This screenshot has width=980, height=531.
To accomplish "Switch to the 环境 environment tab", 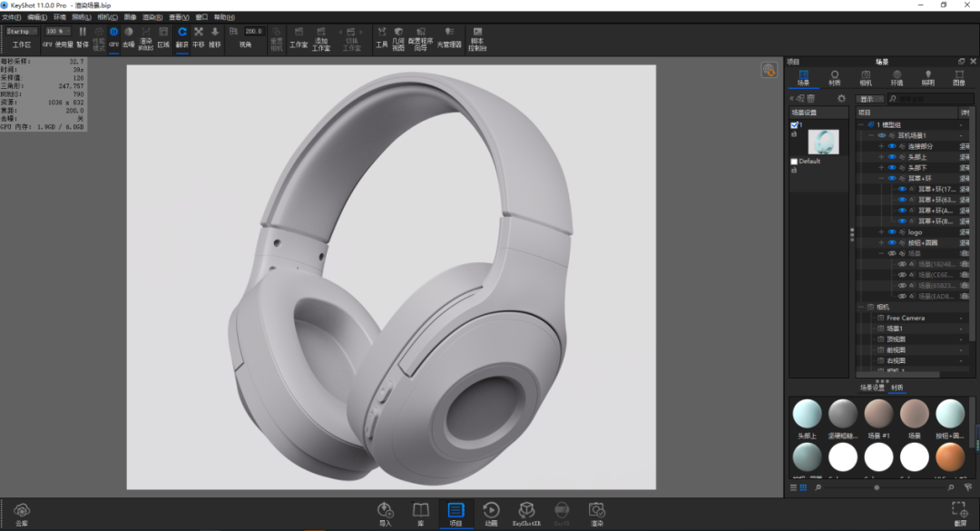I will (x=897, y=78).
